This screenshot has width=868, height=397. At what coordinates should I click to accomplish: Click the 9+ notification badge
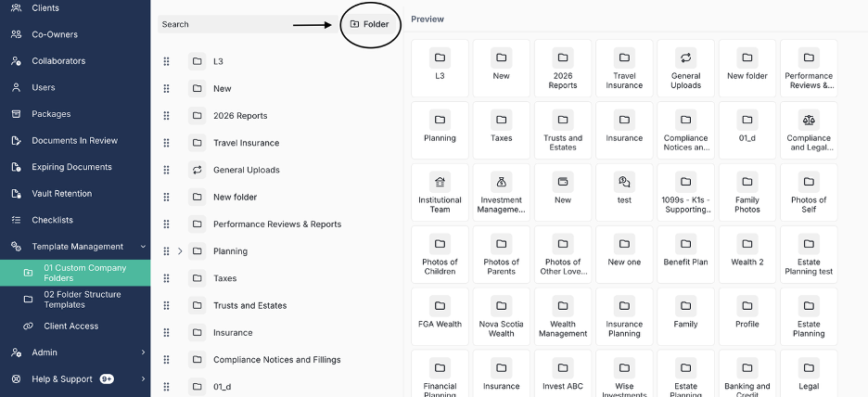pos(107,379)
